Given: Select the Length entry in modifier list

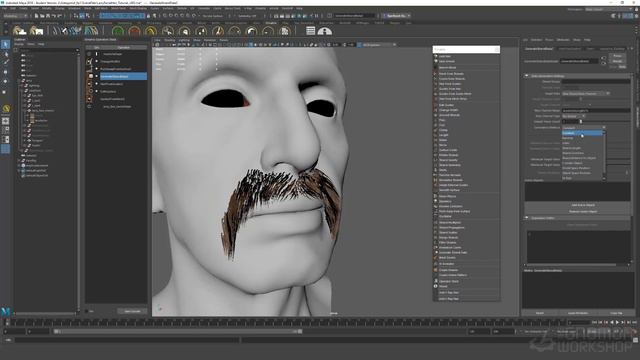Looking at the screenshot, I should tap(443, 135).
